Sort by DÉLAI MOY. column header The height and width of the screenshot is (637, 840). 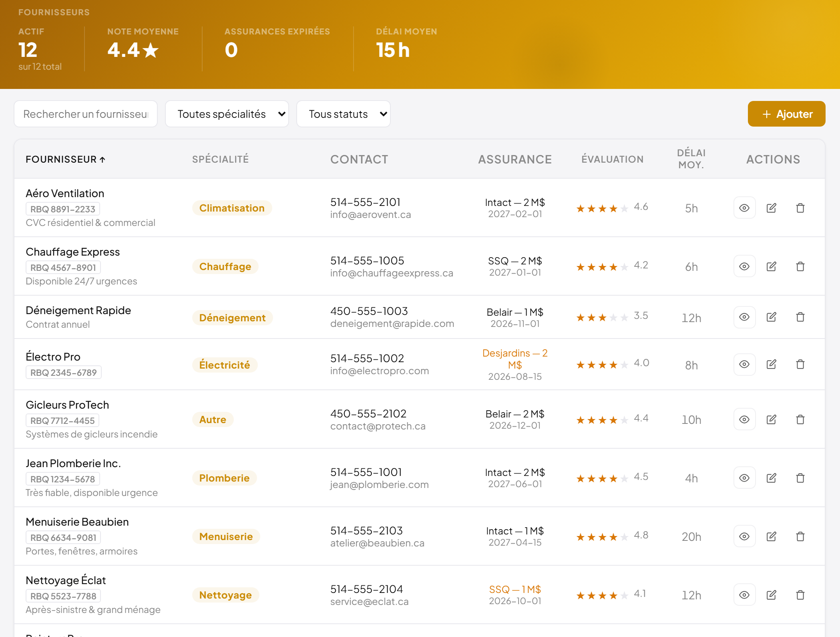[x=691, y=159]
